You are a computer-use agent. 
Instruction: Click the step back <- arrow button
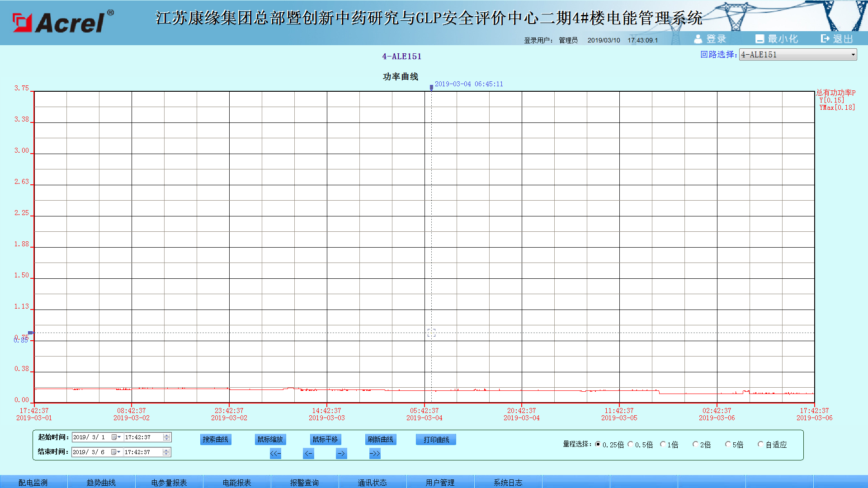pyautogui.click(x=308, y=453)
